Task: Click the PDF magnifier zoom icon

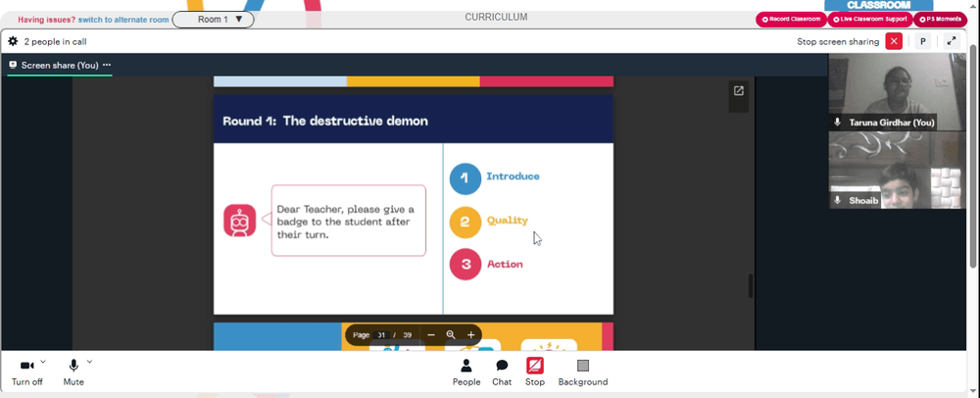Action: coord(451,335)
